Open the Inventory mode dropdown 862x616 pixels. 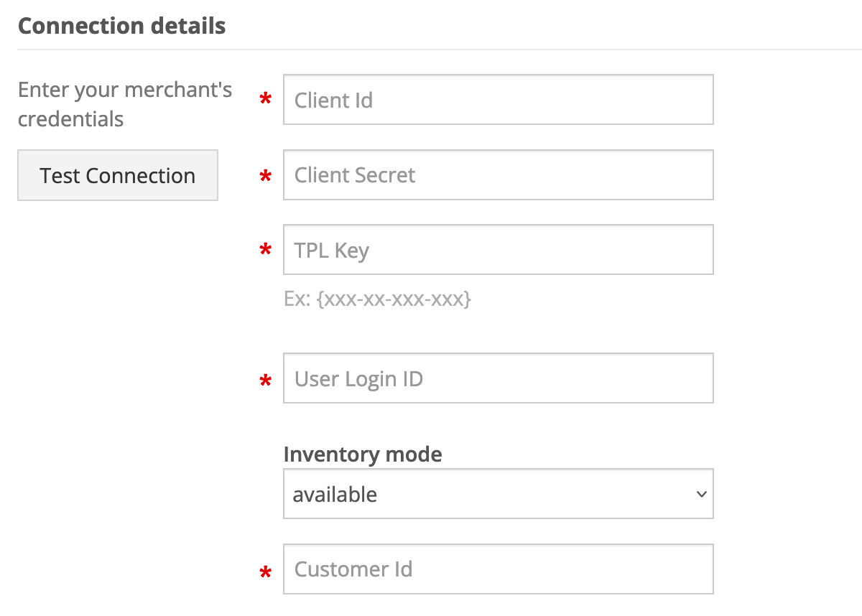pos(498,494)
